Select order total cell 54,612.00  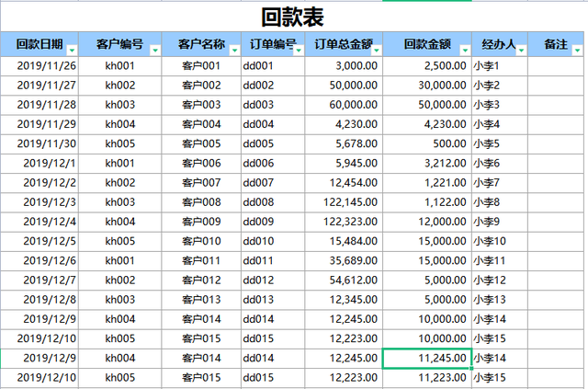pyautogui.click(x=344, y=280)
